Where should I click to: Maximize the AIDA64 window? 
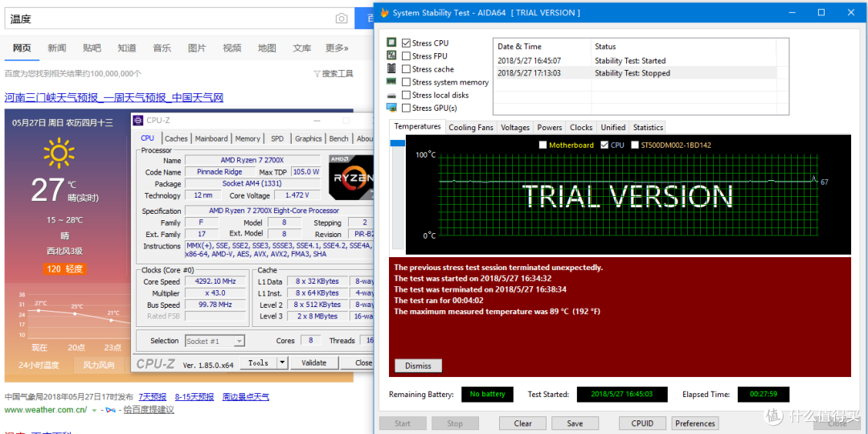click(821, 12)
